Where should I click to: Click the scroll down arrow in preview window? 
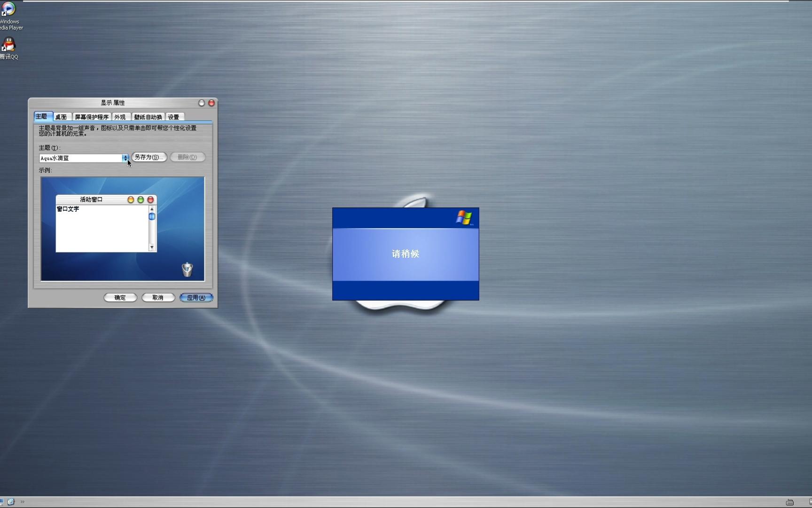[x=152, y=247]
